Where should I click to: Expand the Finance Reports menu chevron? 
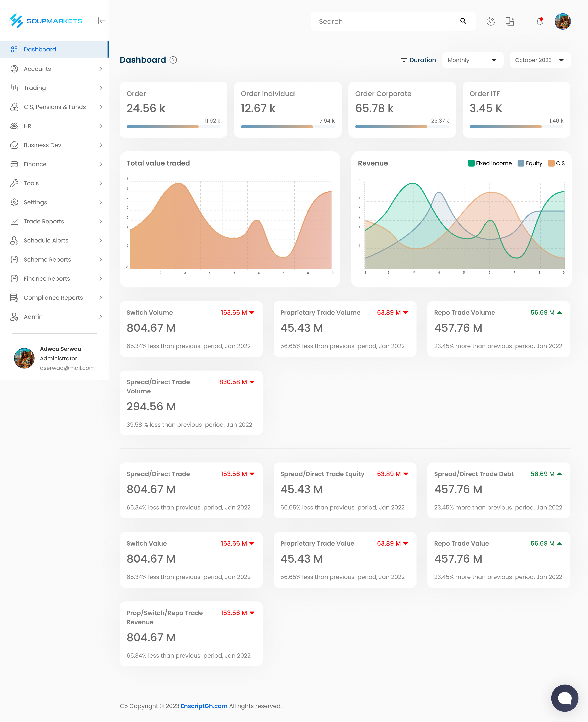pos(101,278)
